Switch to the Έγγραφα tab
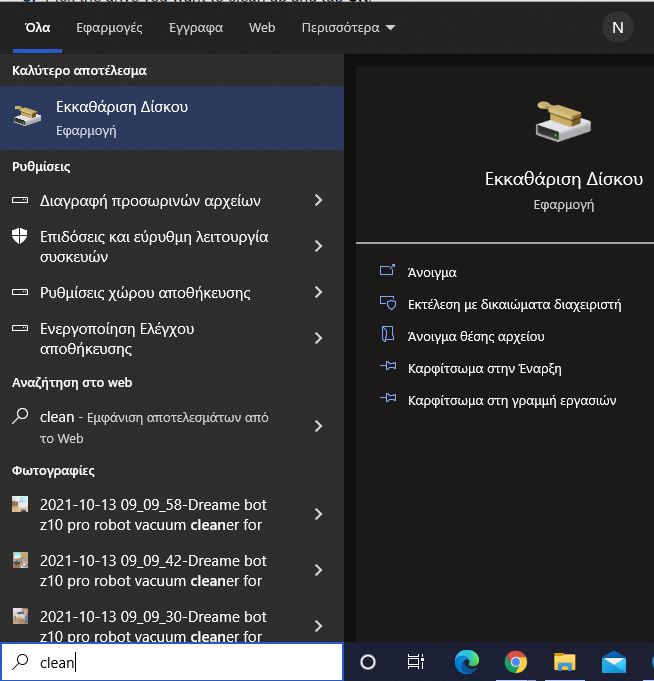The image size is (654, 681). 196,28
